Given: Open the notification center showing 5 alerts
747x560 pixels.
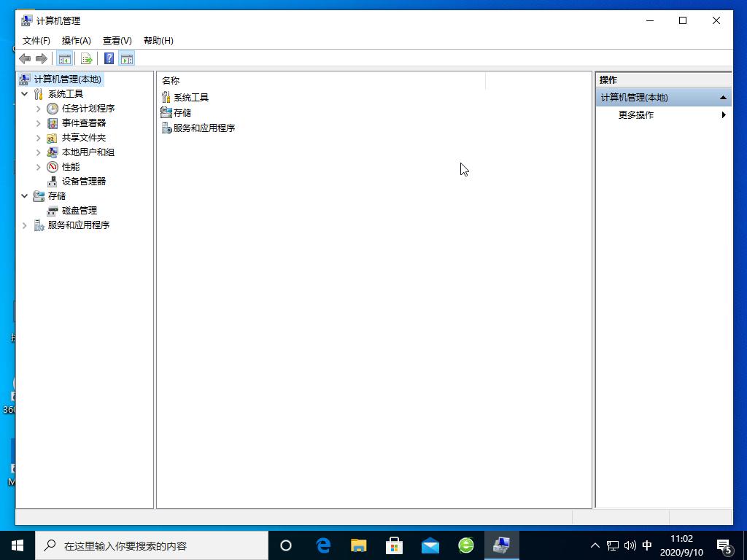Looking at the screenshot, I should point(724,545).
